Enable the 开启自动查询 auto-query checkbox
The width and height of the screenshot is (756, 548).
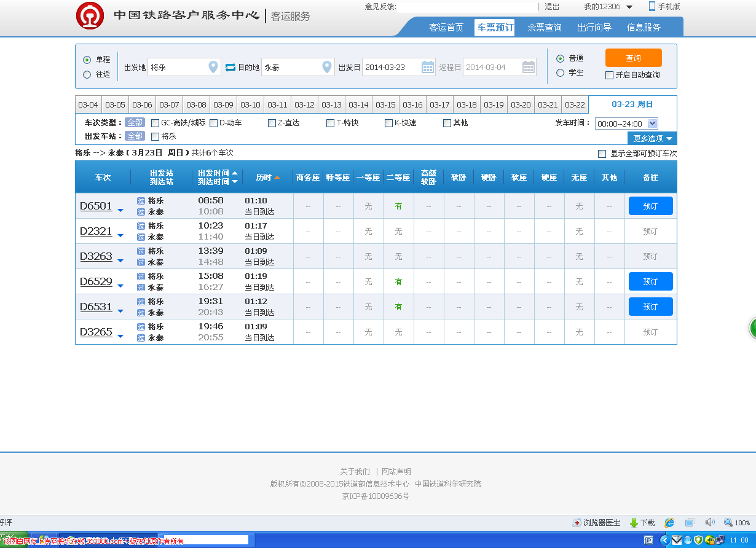[609, 75]
